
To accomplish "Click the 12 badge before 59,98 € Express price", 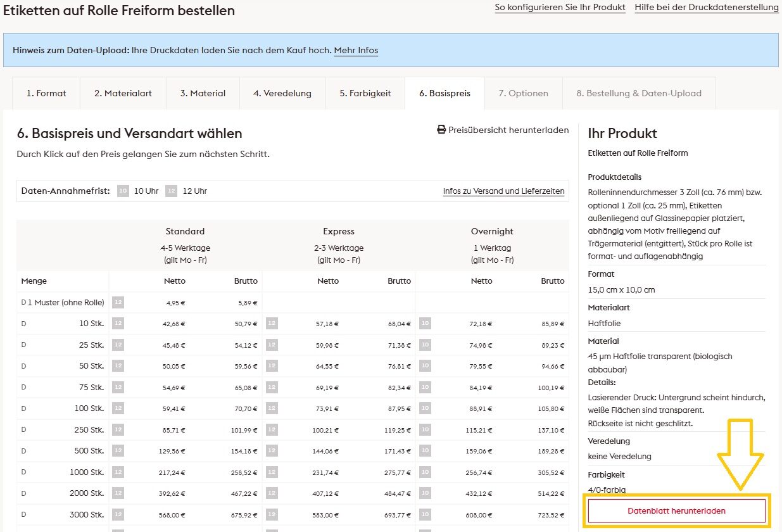I will 272,345.
